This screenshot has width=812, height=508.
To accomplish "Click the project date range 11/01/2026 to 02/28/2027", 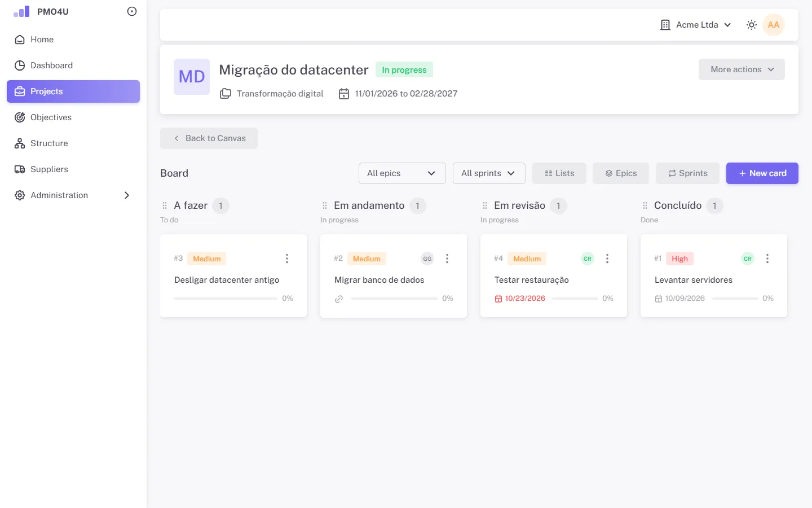I will (x=406, y=94).
